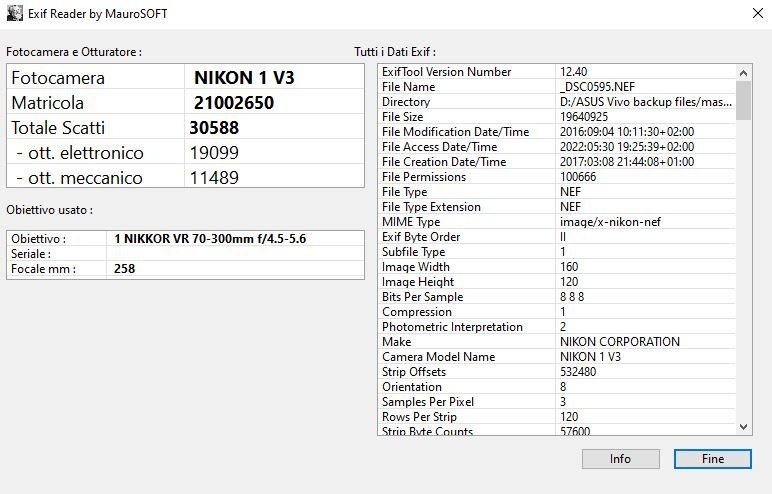Click the Exif list scroll-down arrow
This screenshot has width=772, height=494.
click(x=743, y=427)
